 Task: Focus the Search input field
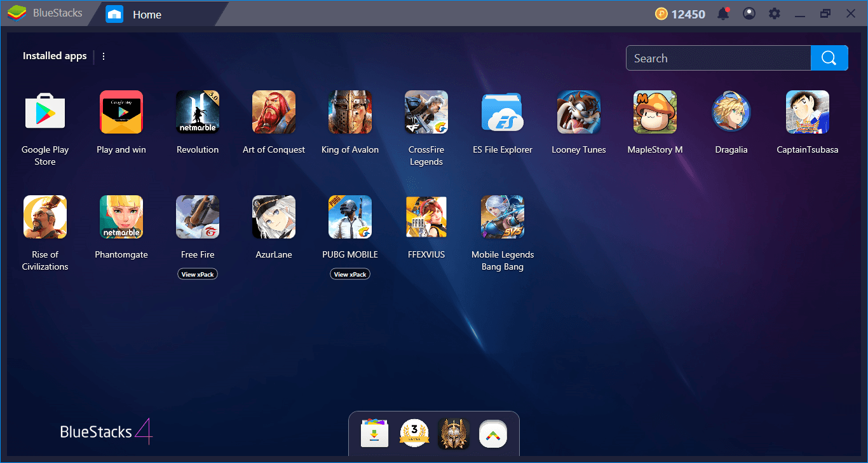point(719,58)
